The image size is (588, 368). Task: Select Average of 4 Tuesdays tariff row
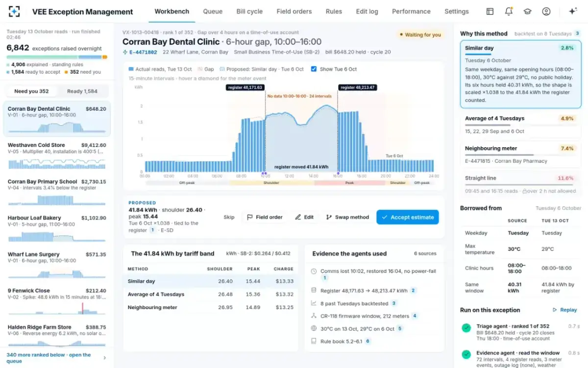[211, 294]
